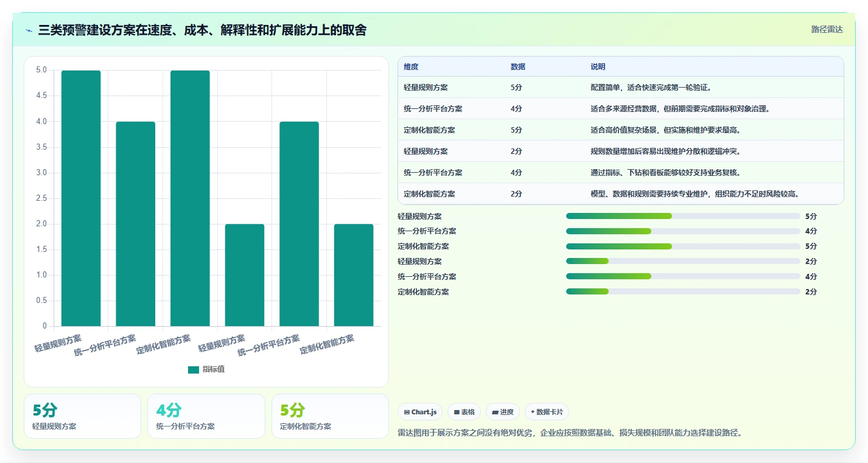Viewport: 868px width, 463px height.
Task: Click the y-axis value 3.5
Action: pos(41,147)
